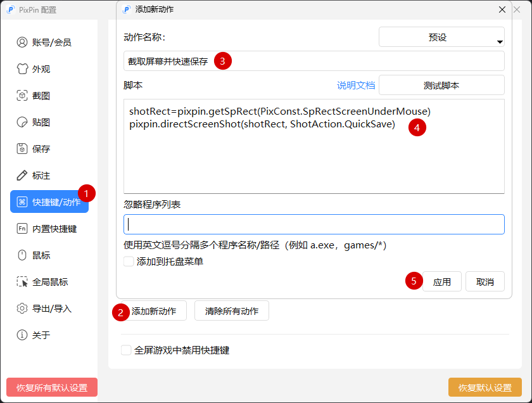Open the 关于 about page
Image resolution: width=532 pixels, height=403 pixels.
click(41, 335)
